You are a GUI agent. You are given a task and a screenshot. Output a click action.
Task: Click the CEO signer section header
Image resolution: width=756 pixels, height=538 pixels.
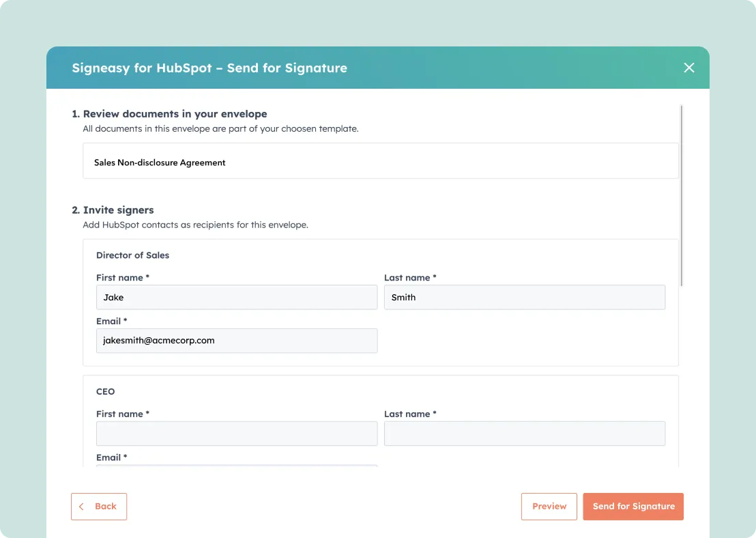106,391
